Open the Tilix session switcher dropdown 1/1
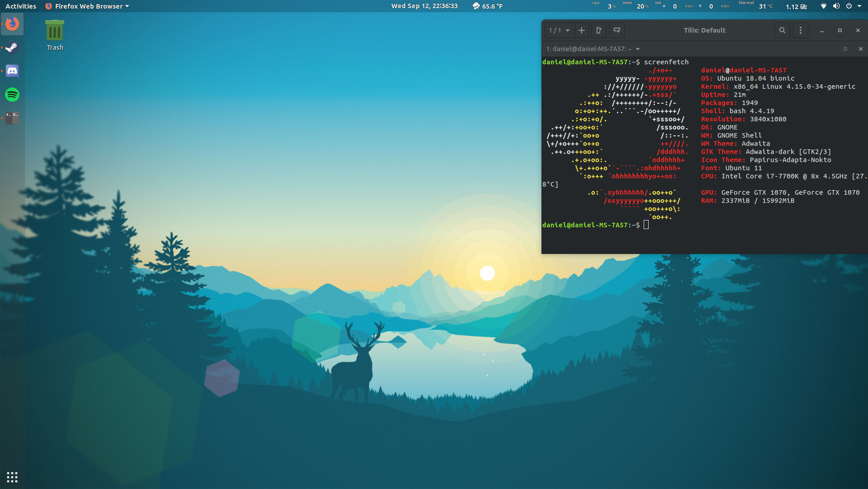The image size is (868, 489). coord(559,30)
